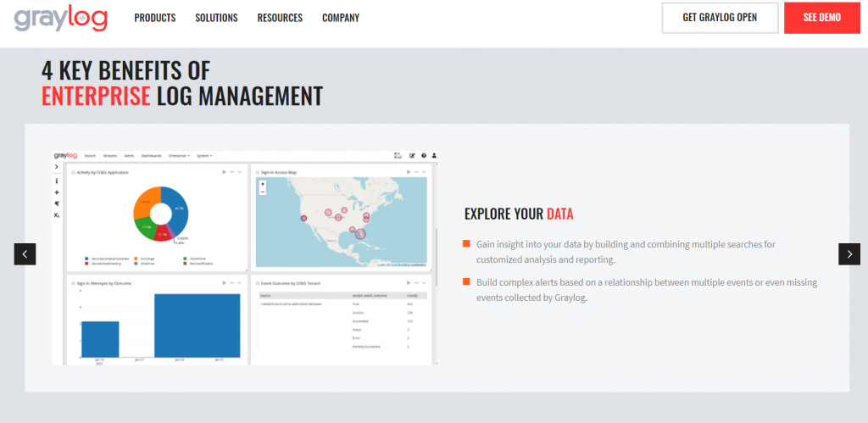This screenshot has width=868, height=423.
Task: Click play icon on Sign-In Attempts by Outcome
Action: [x=224, y=283]
